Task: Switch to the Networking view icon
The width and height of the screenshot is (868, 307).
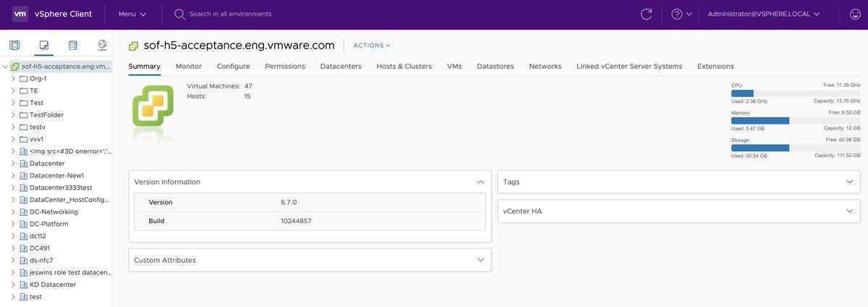Action: (102, 46)
